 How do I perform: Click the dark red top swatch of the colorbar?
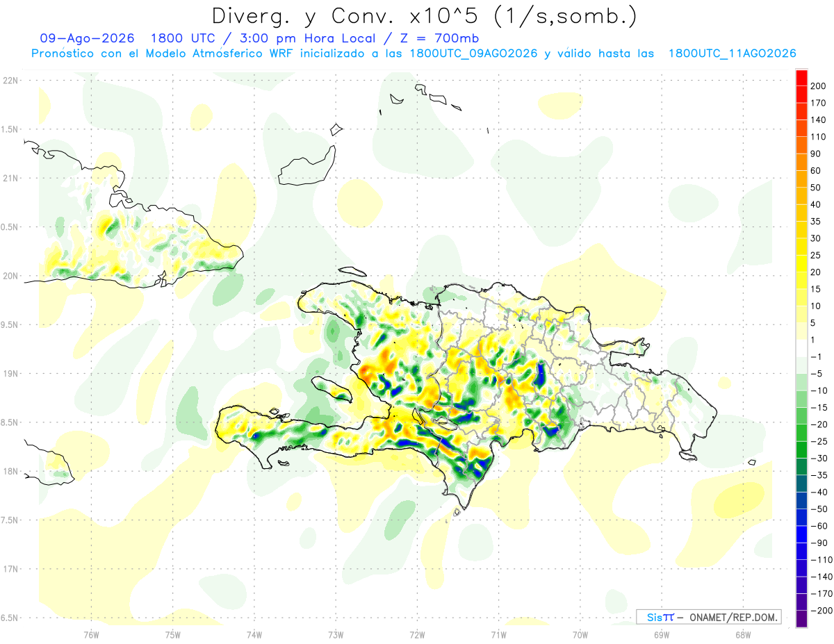click(x=801, y=78)
